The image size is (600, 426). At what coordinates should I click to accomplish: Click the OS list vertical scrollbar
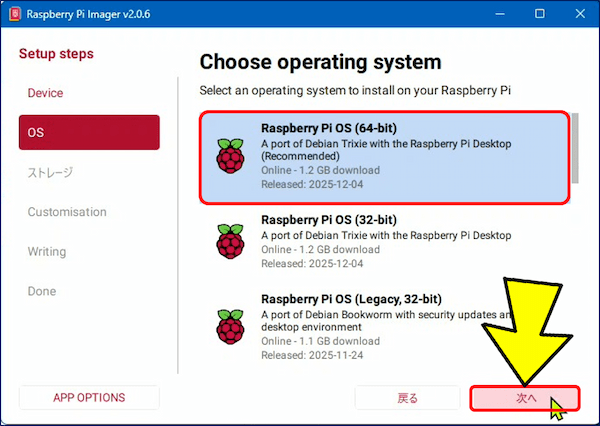(575, 150)
